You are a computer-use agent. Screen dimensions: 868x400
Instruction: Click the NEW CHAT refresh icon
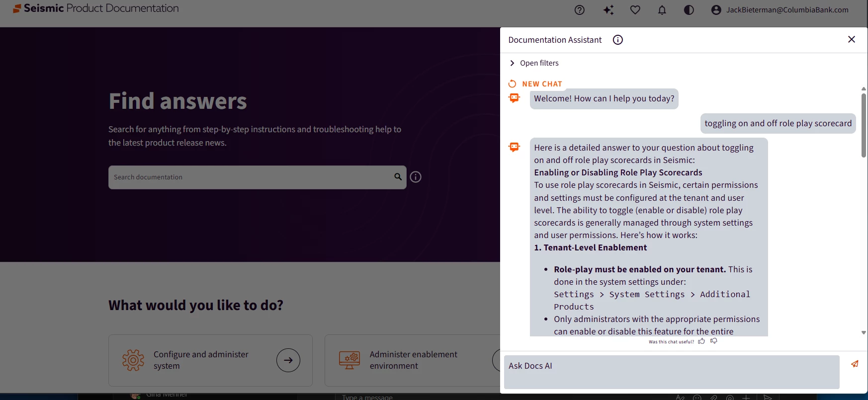[x=513, y=83]
